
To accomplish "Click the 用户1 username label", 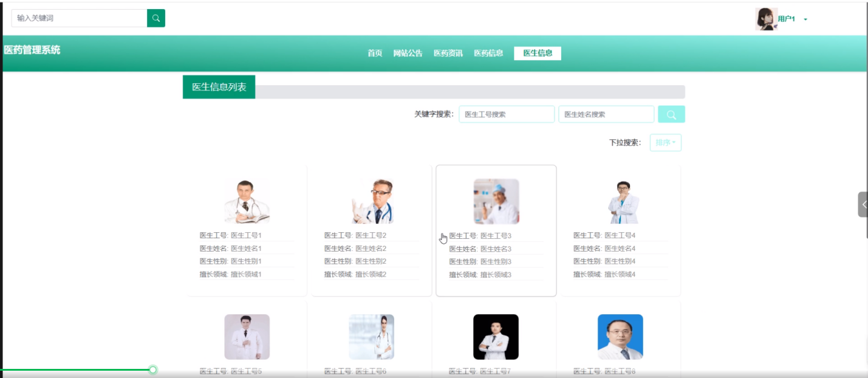I will tap(787, 19).
